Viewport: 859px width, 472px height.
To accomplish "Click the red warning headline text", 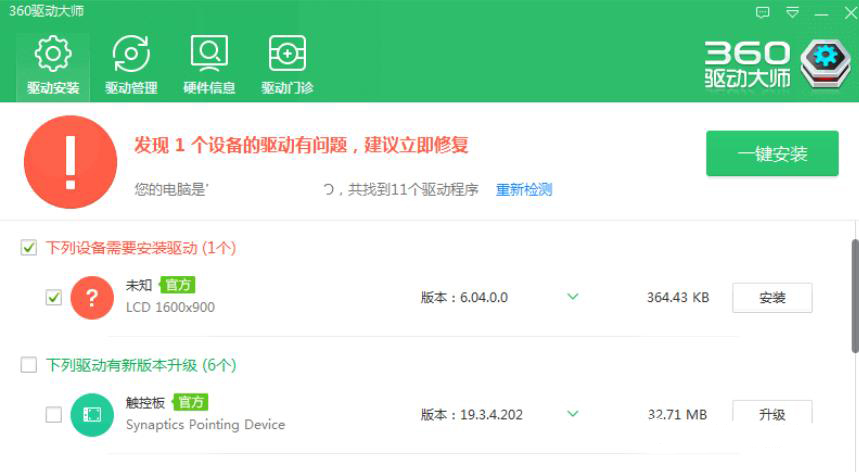I will [301, 145].
